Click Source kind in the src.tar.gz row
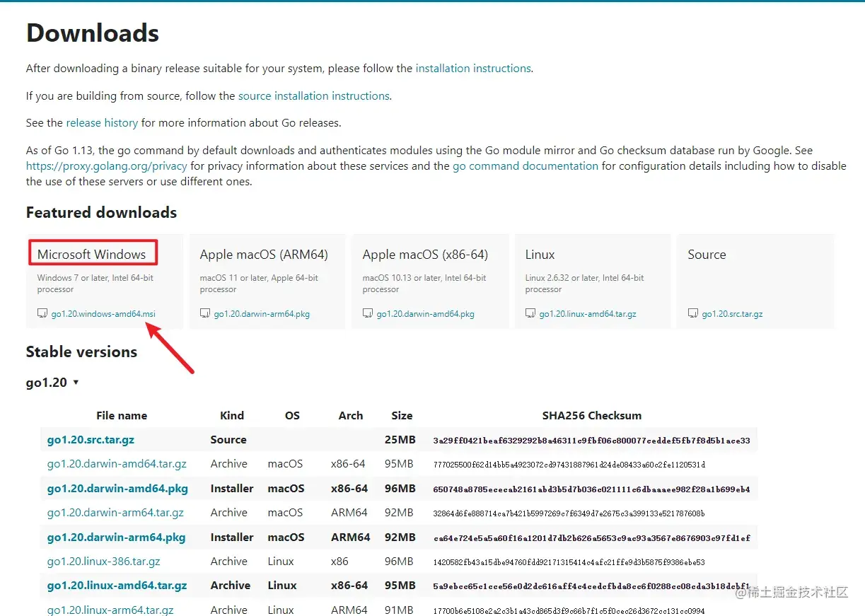The height and width of the screenshot is (616, 865). pyautogui.click(x=228, y=440)
